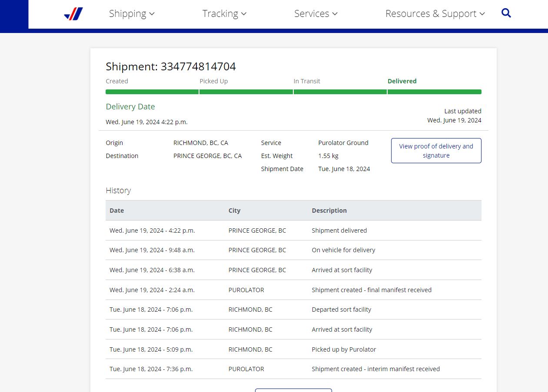Viewport: 548px width, 392px height.
Task: Click origin value RICHMOND, BC, CA
Action: pyautogui.click(x=201, y=143)
